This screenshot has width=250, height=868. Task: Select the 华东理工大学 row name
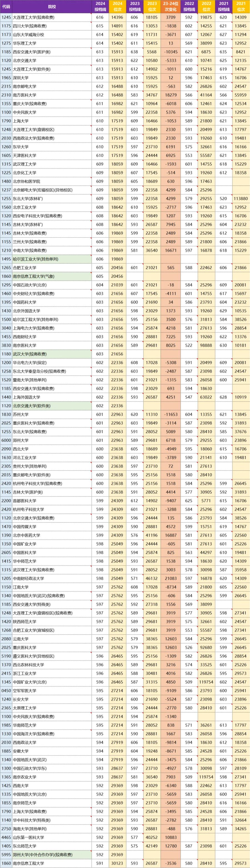click(52, 43)
